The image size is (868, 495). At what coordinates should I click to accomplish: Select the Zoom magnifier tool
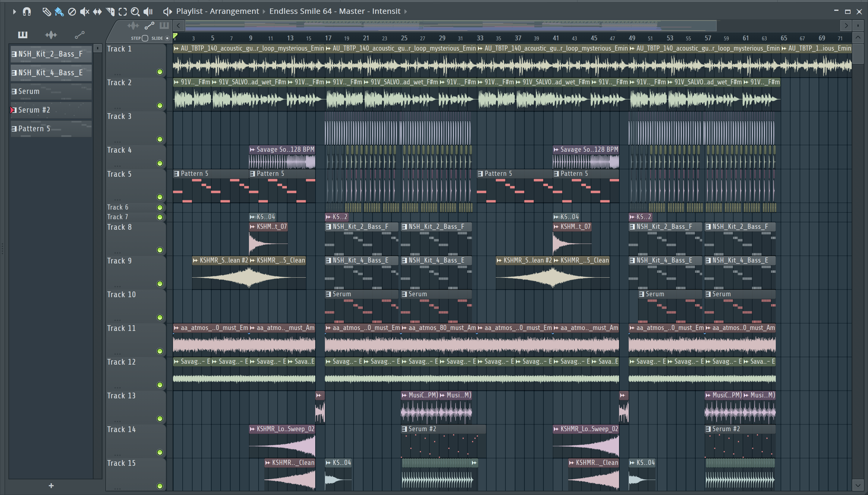pos(135,11)
